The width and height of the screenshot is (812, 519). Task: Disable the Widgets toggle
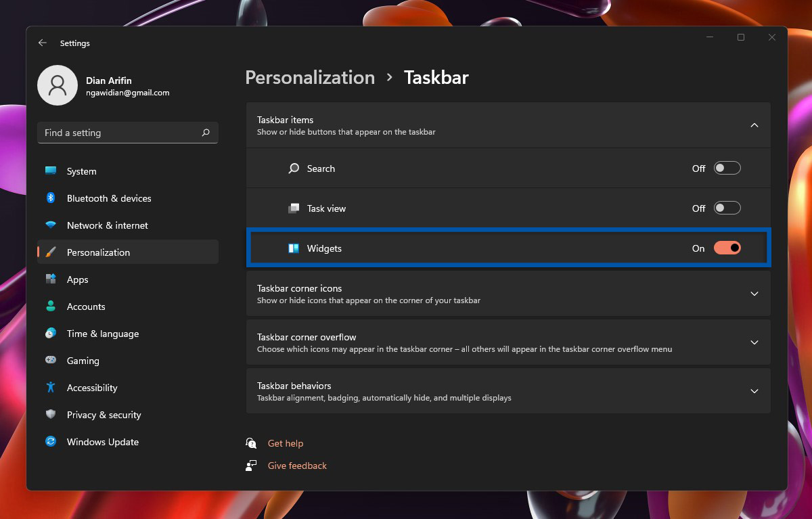(x=727, y=248)
